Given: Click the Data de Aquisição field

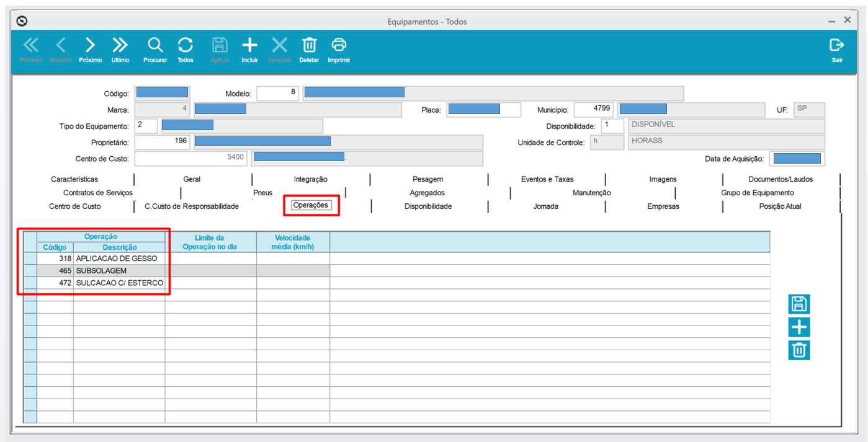Looking at the screenshot, I should coord(797,159).
